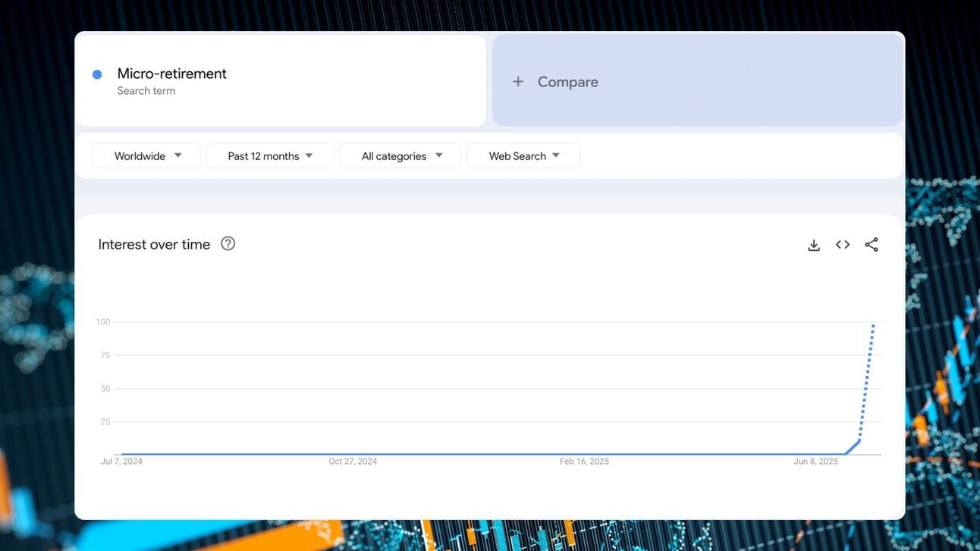The width and height of the screenshot is (980, 551).
Task: Select the Feb 16, 2025 axis label
Action: (x=584, y=462)
